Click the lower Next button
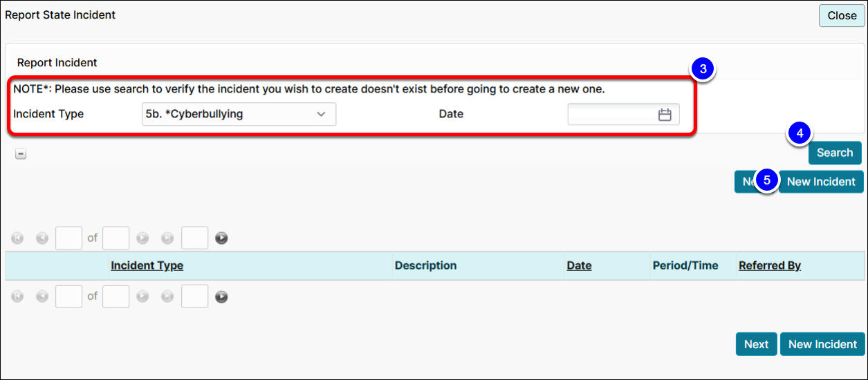 756,344
